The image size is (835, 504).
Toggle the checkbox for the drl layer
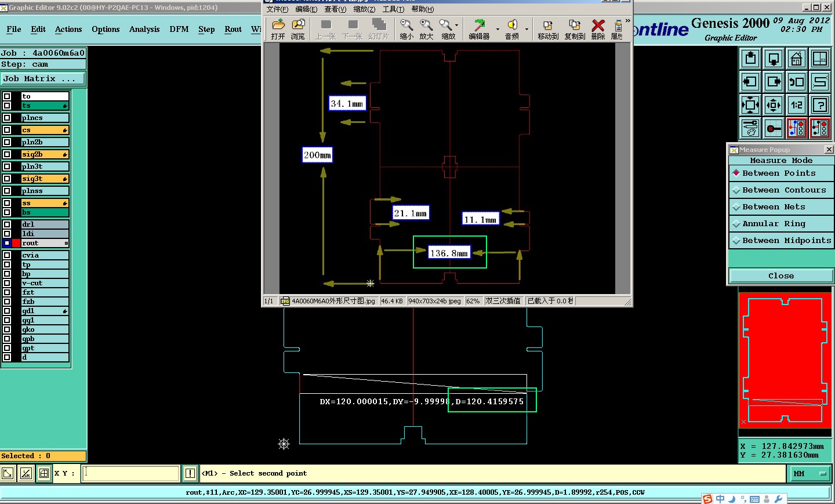click(x=7, y=224)
